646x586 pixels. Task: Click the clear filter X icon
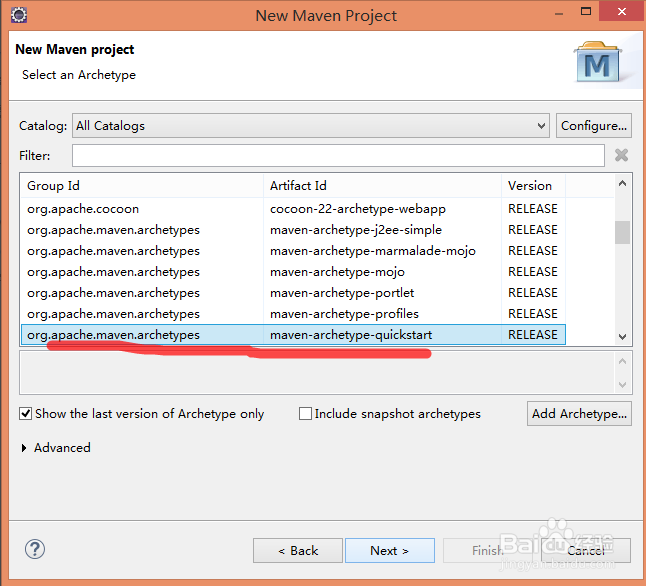pyautogui.click(x=621, y=155)
